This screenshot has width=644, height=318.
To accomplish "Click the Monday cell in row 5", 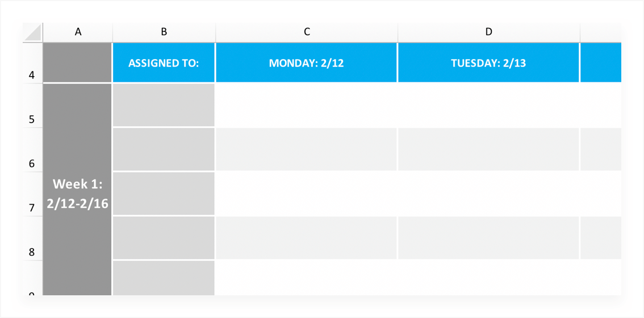I will pyautogui.click(x=307, y=105).
